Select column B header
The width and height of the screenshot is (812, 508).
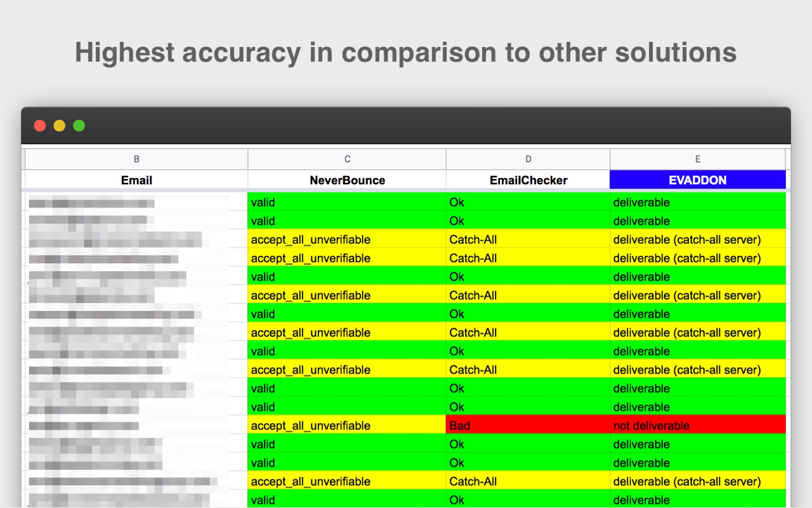coord(136,159)
